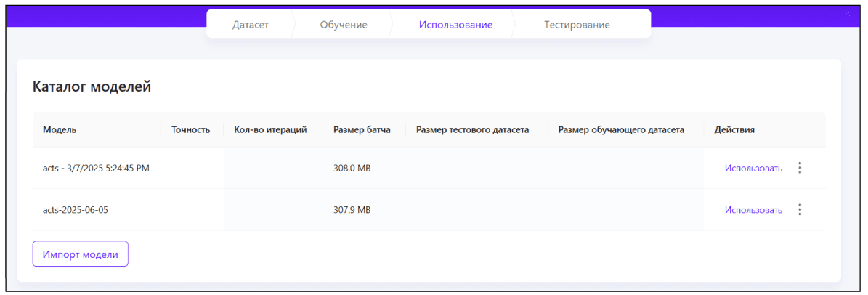868x295 pixels.
Task: Click the Точность column header
Action: (x=190, y=130)
